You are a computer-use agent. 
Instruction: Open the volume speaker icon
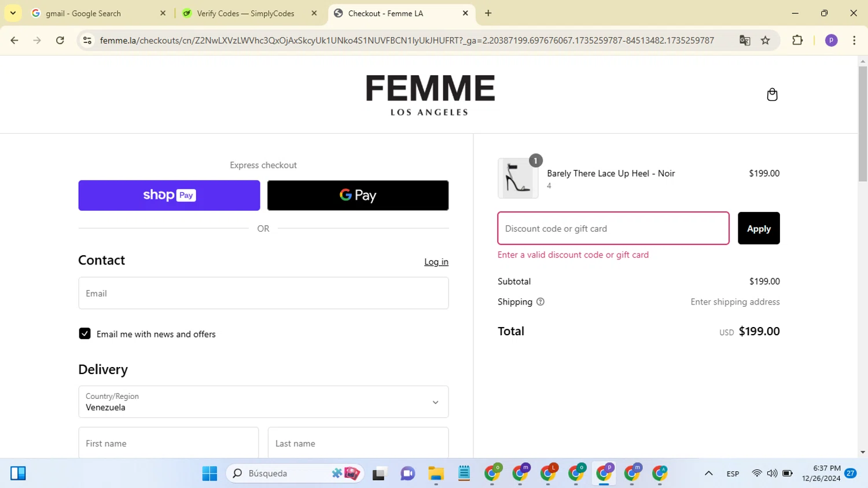(x=772, y=474)
